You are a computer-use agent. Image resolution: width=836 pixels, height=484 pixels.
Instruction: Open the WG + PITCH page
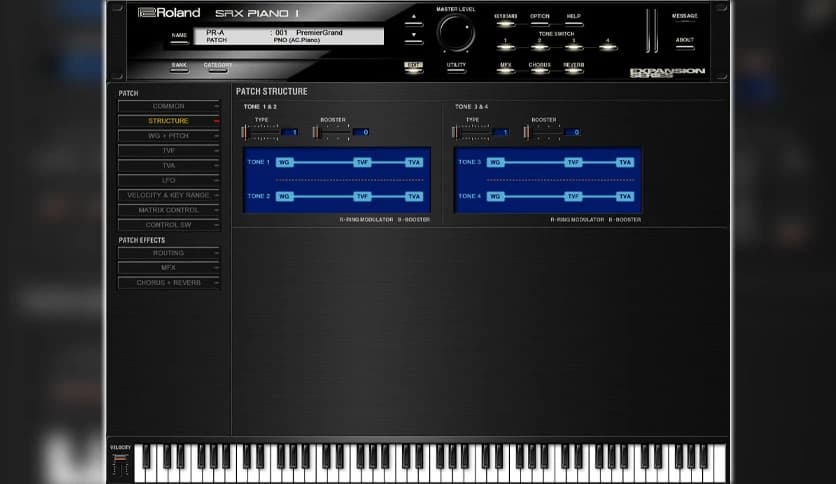tap(168, 136)
